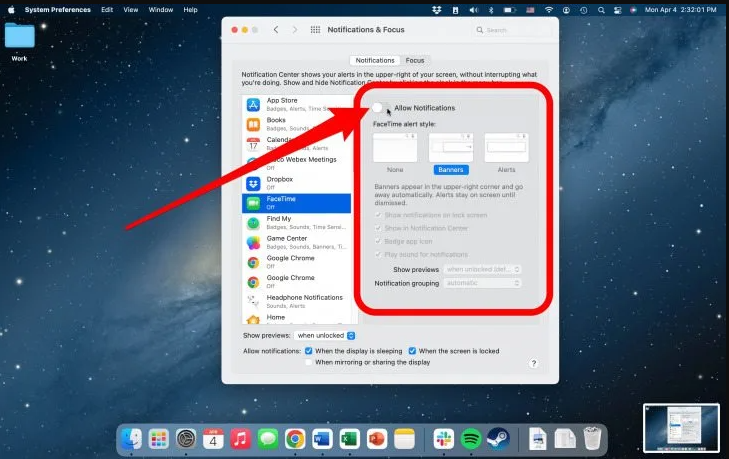
Task: Open the Work folder on desktop
Action: tap(20, 42)
